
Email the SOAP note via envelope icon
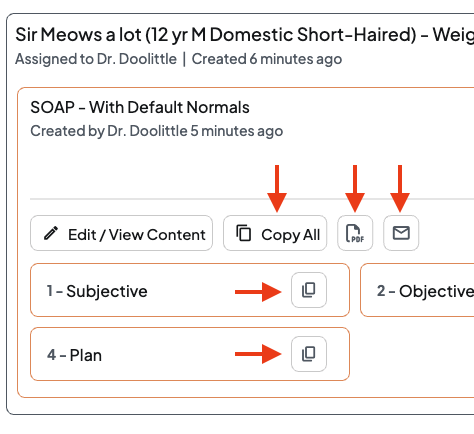click(x=401, y=233)
